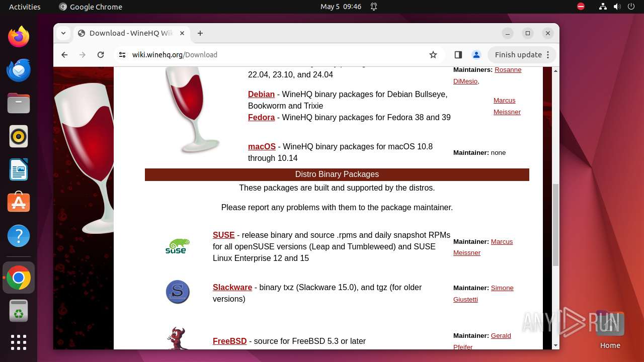644x362 pixels.
Task: Go back in Chrome
Action: 64,55
